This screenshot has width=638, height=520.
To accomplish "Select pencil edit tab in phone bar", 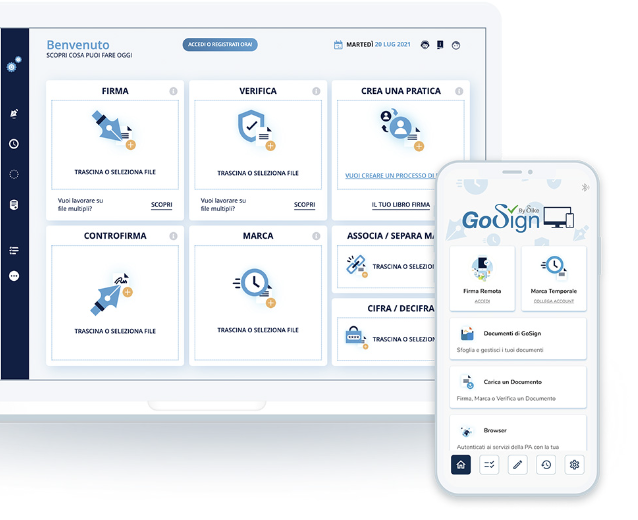I will (x=518, y=465).
